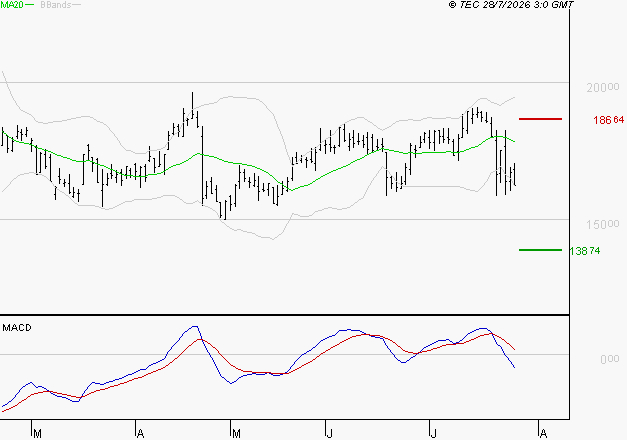This screenshot has height=440, width=627.
Task: Click the green 138.74 support value
Action: tap(585, 251)
